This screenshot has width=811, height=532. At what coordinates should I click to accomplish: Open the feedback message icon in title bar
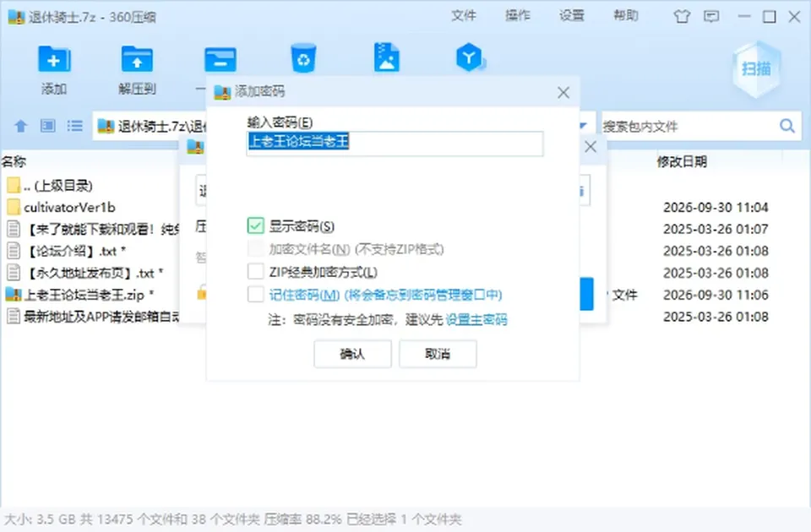pos(711,17)
